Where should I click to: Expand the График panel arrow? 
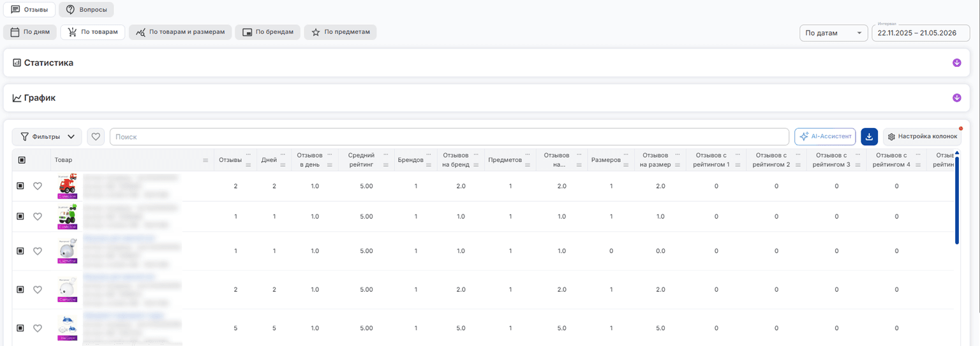[x=956, y=98]
